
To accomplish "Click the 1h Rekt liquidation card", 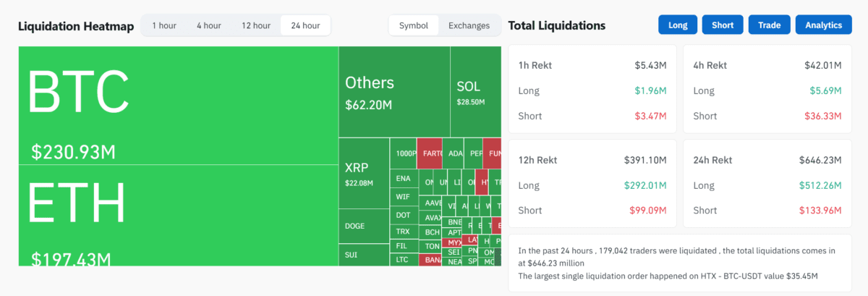I will click(592, 90).
